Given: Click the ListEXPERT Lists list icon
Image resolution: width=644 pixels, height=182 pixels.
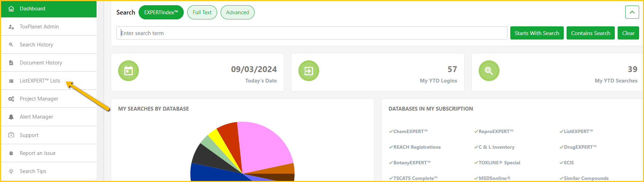Looking at the screenshot, I should [x=11, y=81].
